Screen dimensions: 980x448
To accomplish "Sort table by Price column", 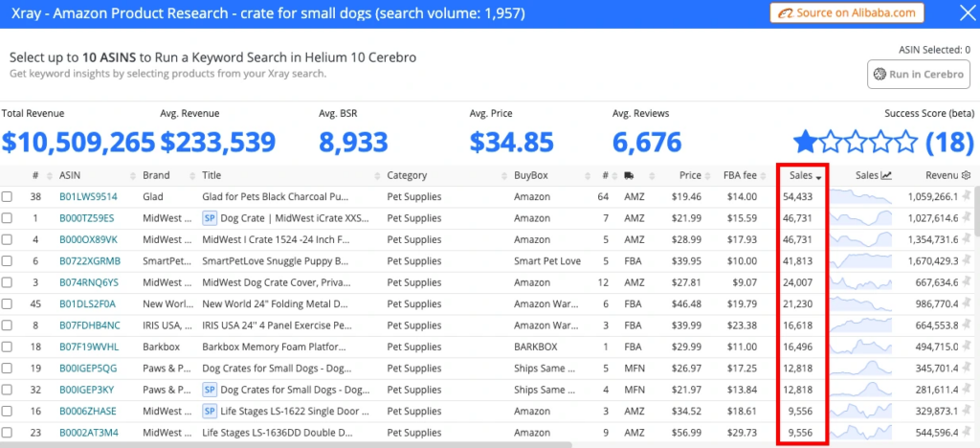I will click(x=690, y=176).
